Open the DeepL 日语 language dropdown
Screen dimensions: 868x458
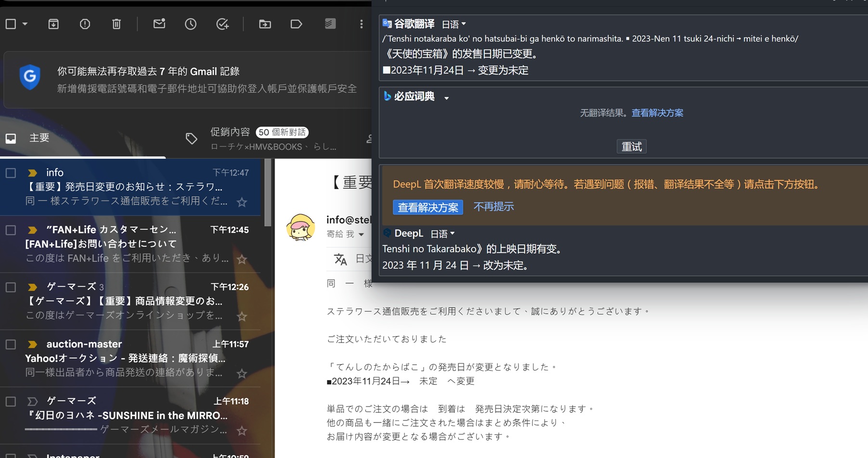pos(442,234)
